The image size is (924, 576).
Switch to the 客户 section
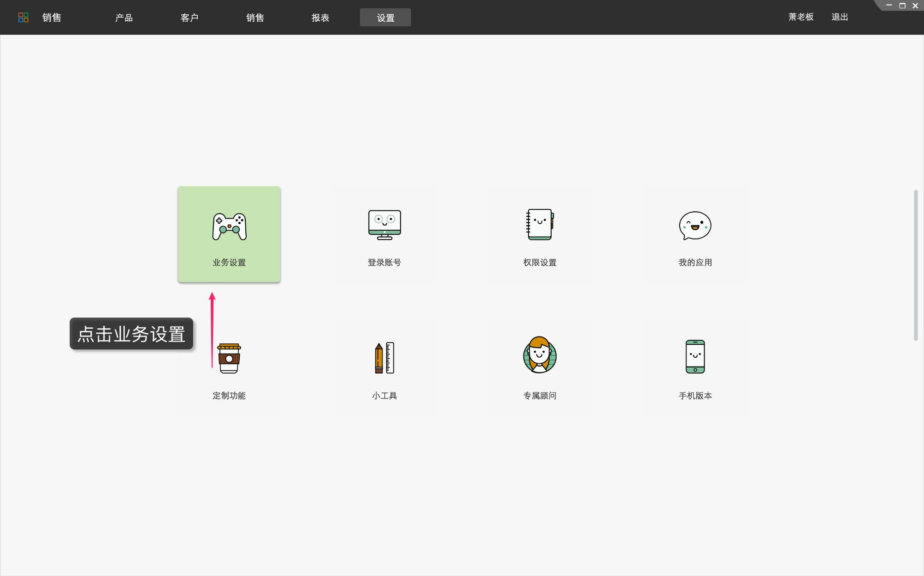pyautogui.click(x=190, y=17)
